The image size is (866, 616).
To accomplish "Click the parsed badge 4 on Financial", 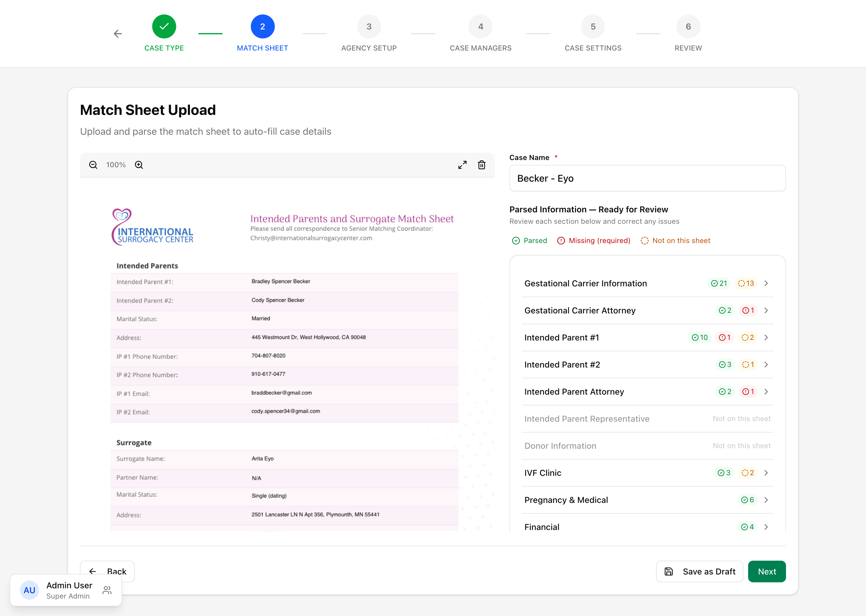I will (748, 527).
